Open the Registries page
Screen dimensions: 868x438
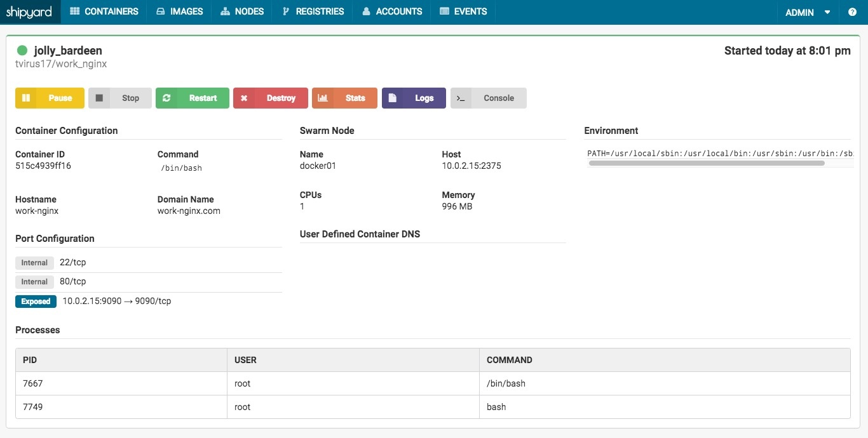click(x=313, y=11)
